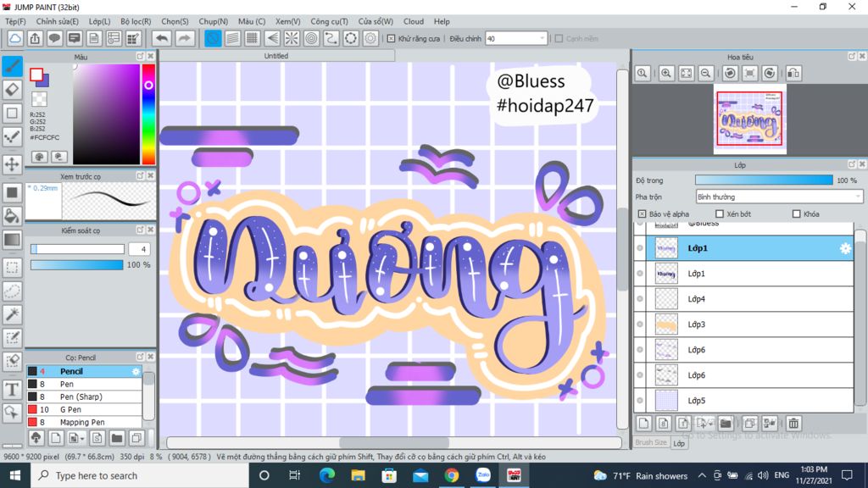Hide layer Lớp5 visibility dot
Viewport: 868px width, 488px height.
[640, 400]
